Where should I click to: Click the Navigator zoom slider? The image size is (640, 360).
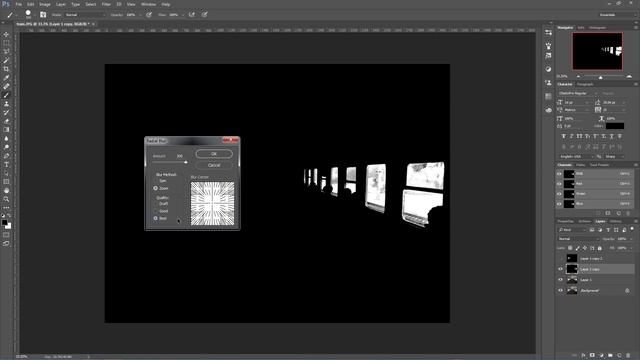(600, 77)
